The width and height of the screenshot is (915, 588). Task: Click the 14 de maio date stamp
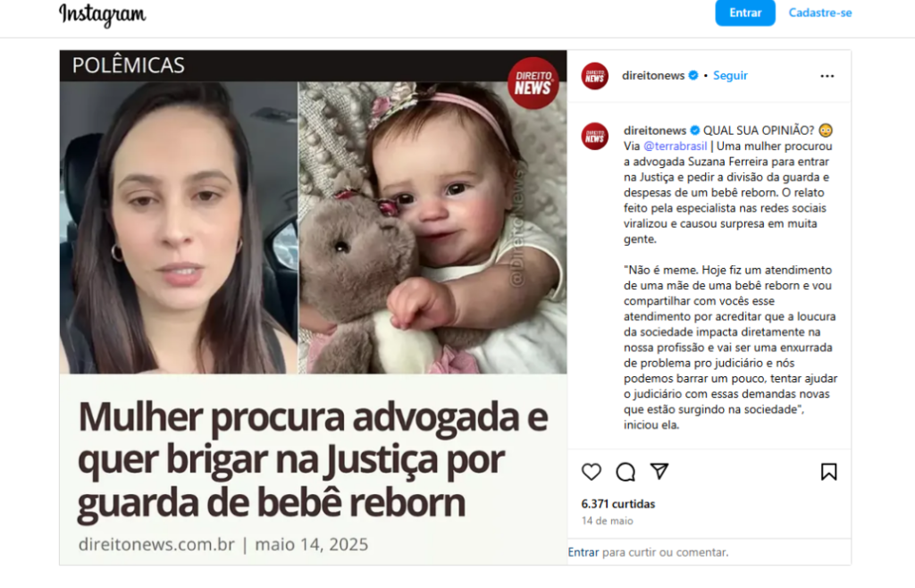click(607, 521)
